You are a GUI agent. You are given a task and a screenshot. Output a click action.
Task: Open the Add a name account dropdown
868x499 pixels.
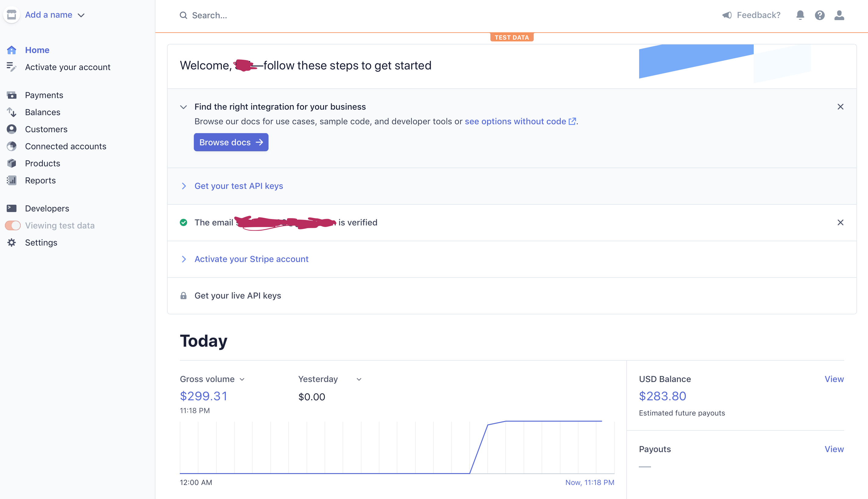(55, 15)
